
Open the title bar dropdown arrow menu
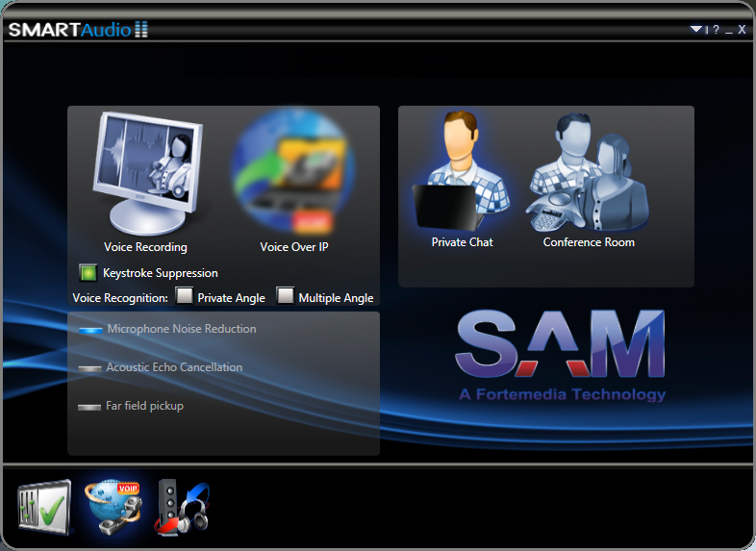695,30
